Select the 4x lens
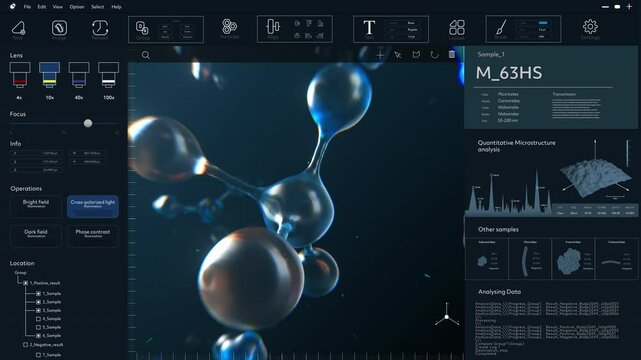 pyautogui.click(x=20, y=75)
